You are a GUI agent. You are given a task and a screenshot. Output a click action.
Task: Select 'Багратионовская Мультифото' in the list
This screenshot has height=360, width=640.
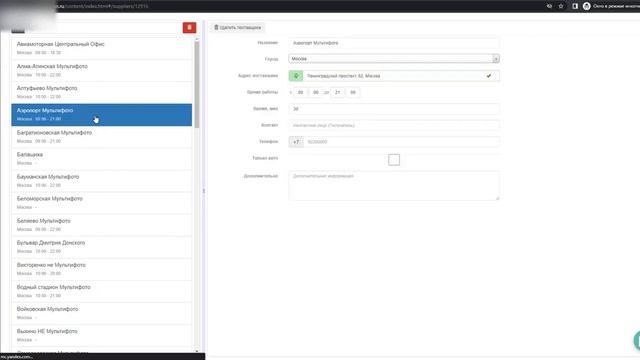pyautogui.click(x=102, y=137)
